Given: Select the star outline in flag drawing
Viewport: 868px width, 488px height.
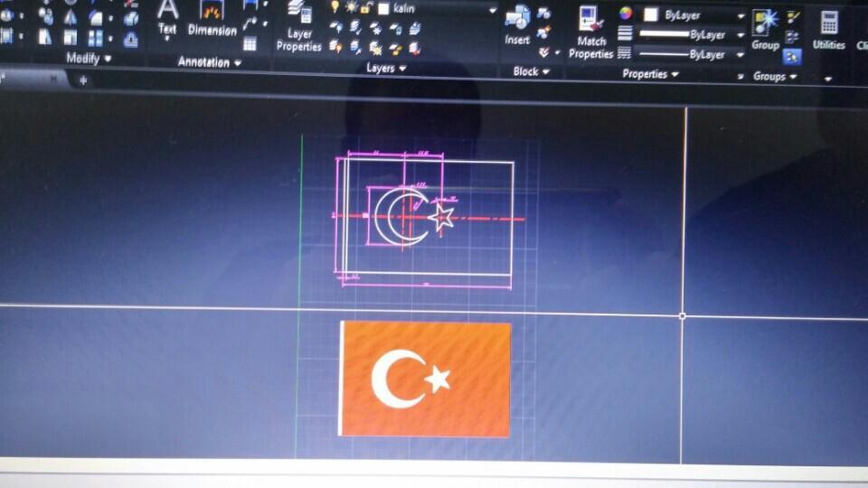Looking at the screenshot, I should coord(441,217).
